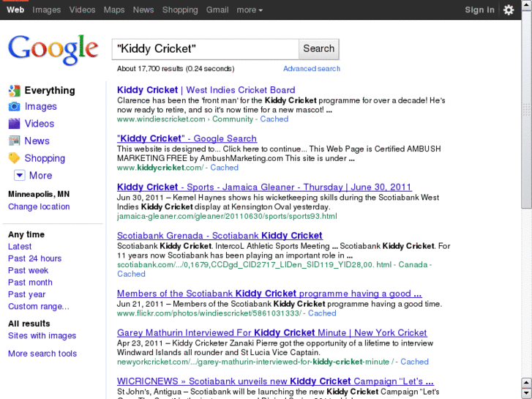This screenshot has height=399, width=532.
Task: Click the Search button
Action: coord(318,49)
